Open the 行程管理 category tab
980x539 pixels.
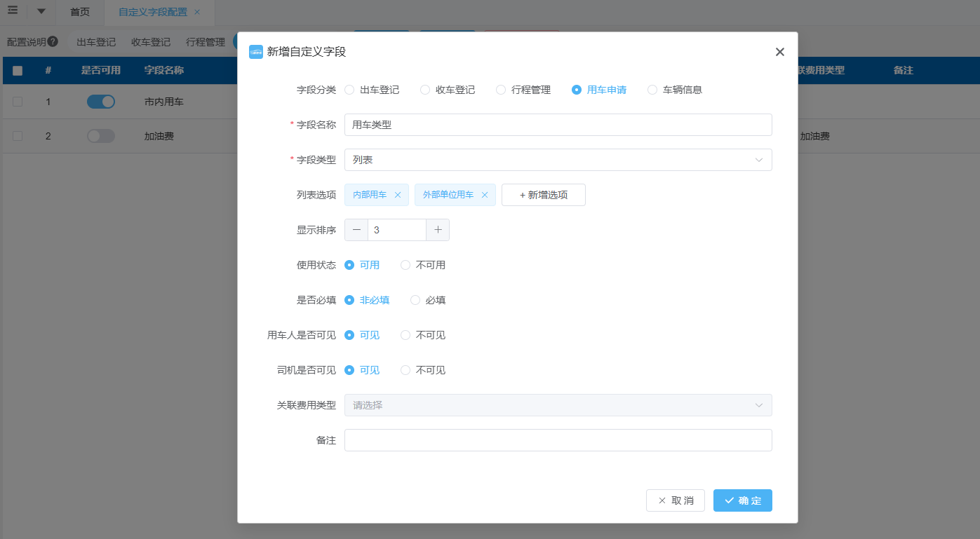tap(205, 42)
